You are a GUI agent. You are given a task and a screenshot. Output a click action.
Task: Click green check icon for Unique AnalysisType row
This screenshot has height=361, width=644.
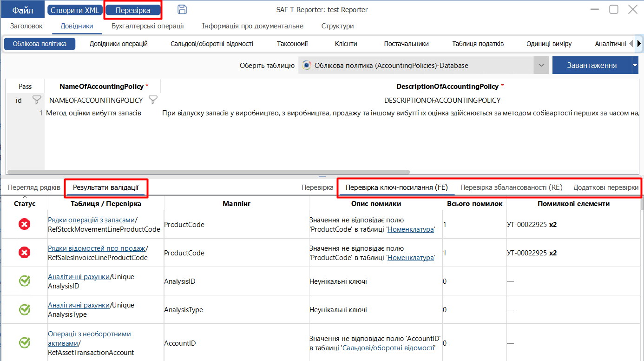click(25, 310)
